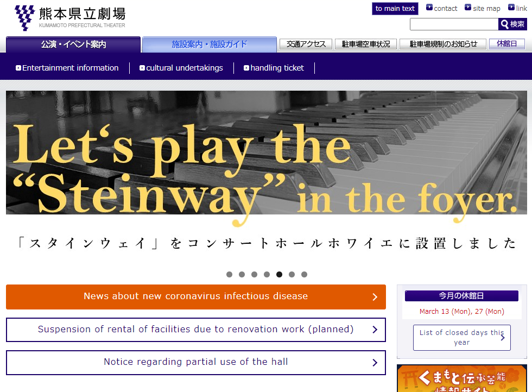The width and height of the screenshot is (532, 392).
Task: Click the magnifier search button
Action: [x=512, y=24]
